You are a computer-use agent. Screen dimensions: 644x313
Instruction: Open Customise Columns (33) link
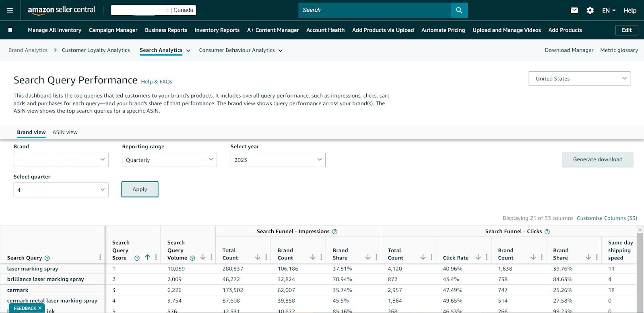[x=607, y=218]
